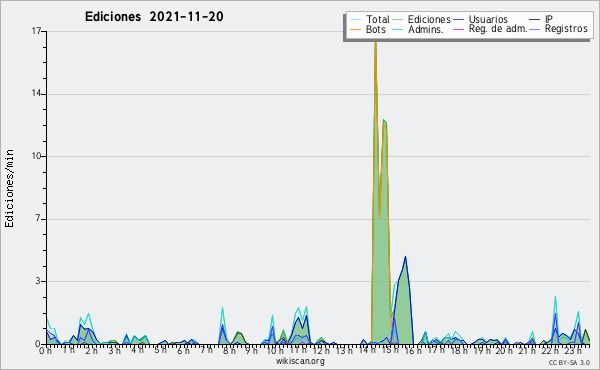
Task: Click the 0 h x-axis label
Action: click(46, 350)
